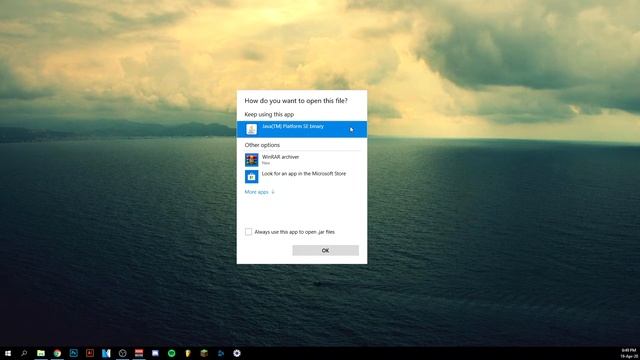This screenshot has height=360, width=640.
Task: Click the taskbar clock and date
Action: (x=629, y=353)
